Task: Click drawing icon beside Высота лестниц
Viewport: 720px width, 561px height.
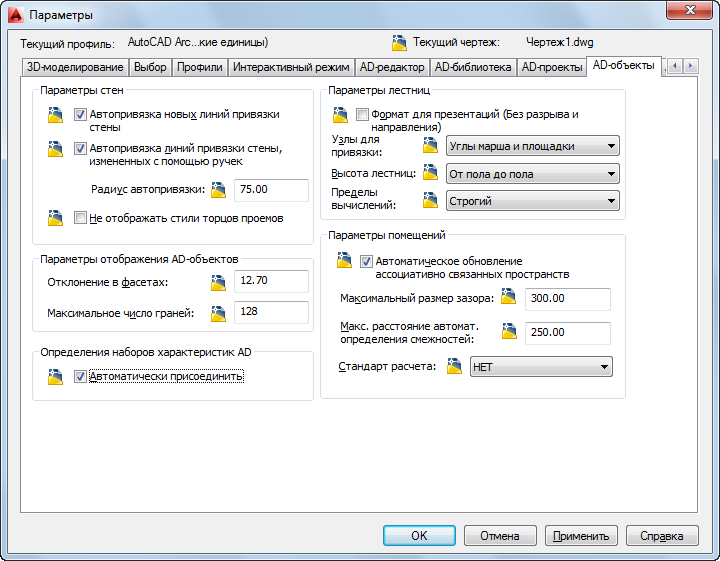Action: click(430, 172)
